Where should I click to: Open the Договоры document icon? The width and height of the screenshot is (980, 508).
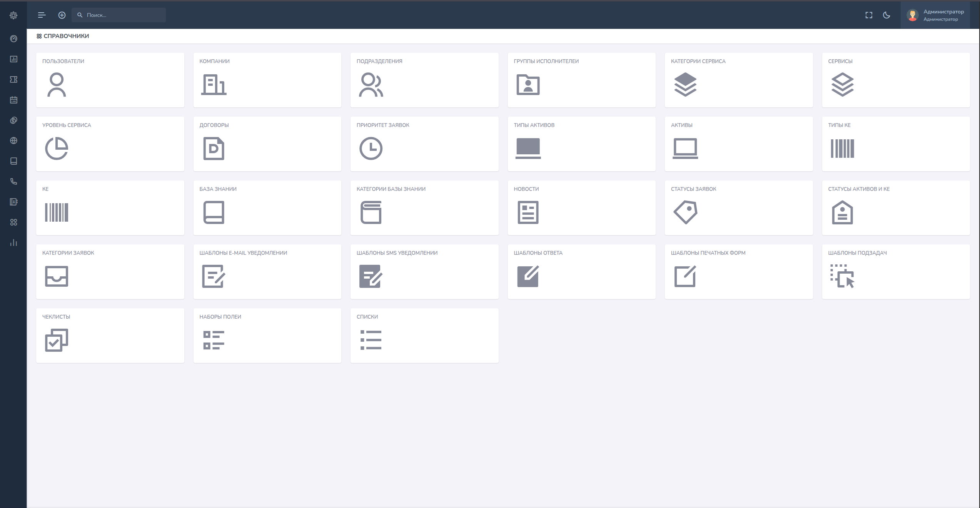214,149
